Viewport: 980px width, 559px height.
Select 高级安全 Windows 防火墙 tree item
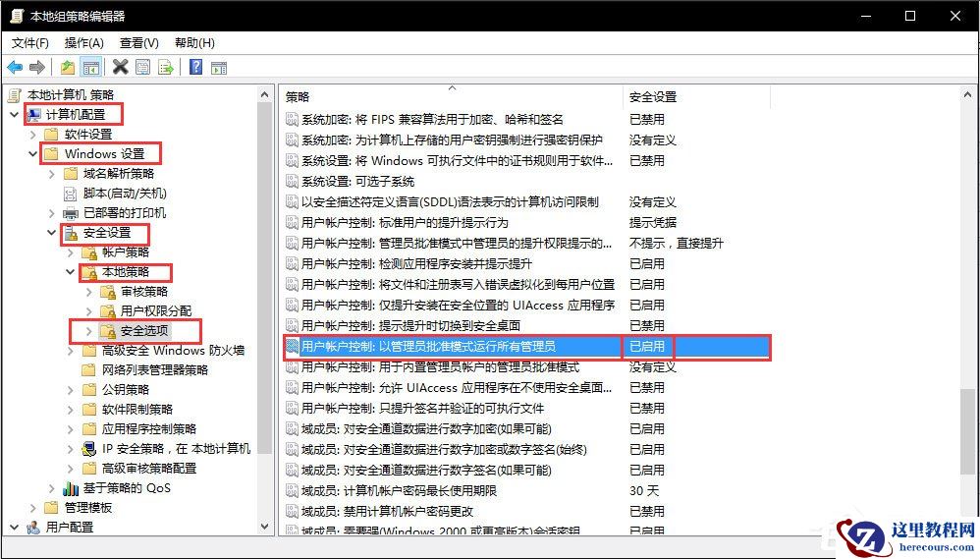pos(173,351)
